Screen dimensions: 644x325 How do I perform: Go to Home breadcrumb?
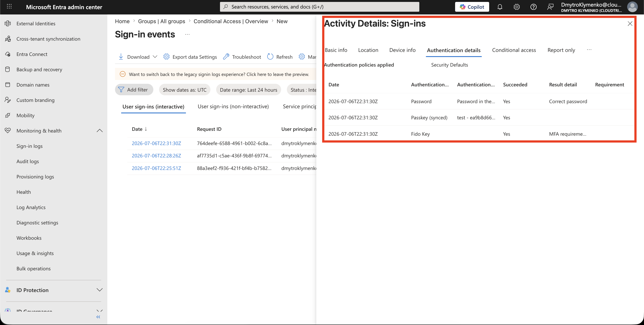point(122,21)
